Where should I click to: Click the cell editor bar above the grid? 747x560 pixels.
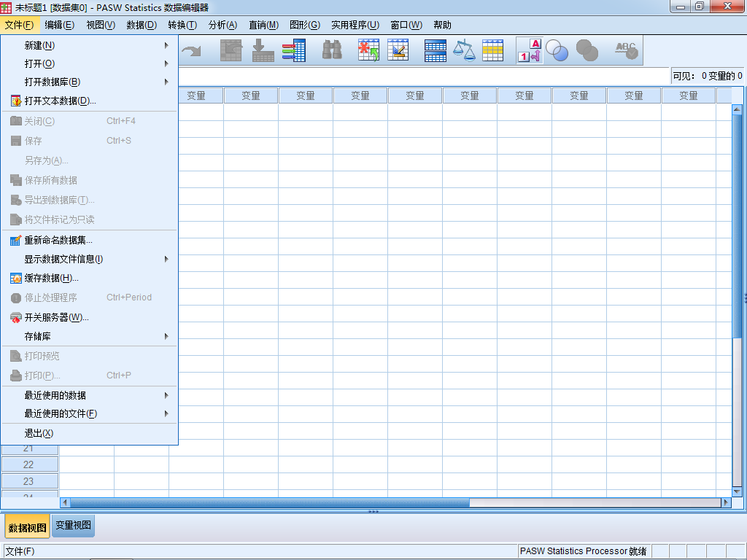click(424, 76)
